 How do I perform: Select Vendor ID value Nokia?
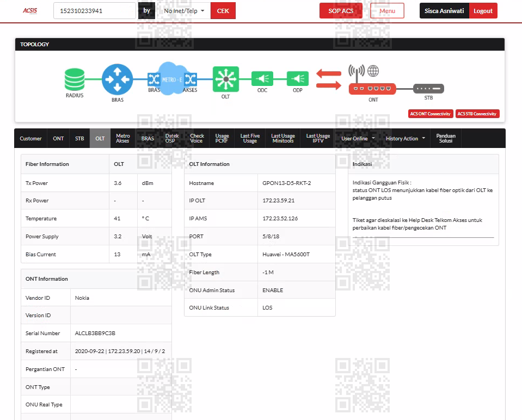(82, 298)
